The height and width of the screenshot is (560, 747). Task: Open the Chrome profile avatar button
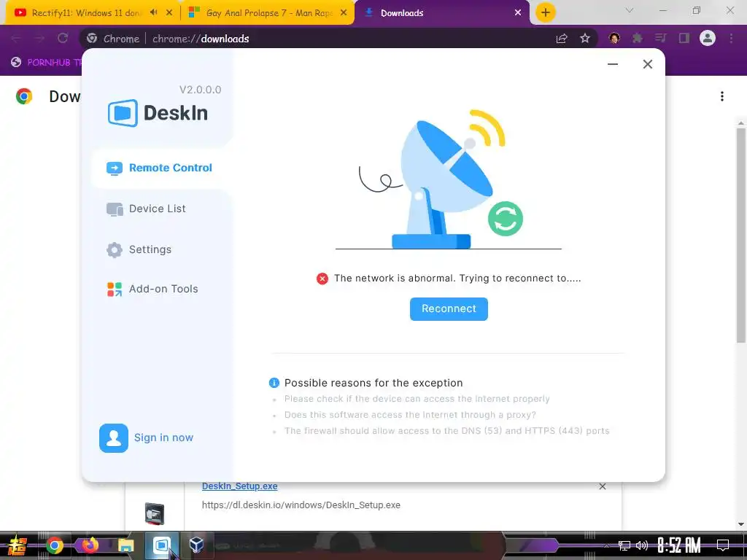708,38
